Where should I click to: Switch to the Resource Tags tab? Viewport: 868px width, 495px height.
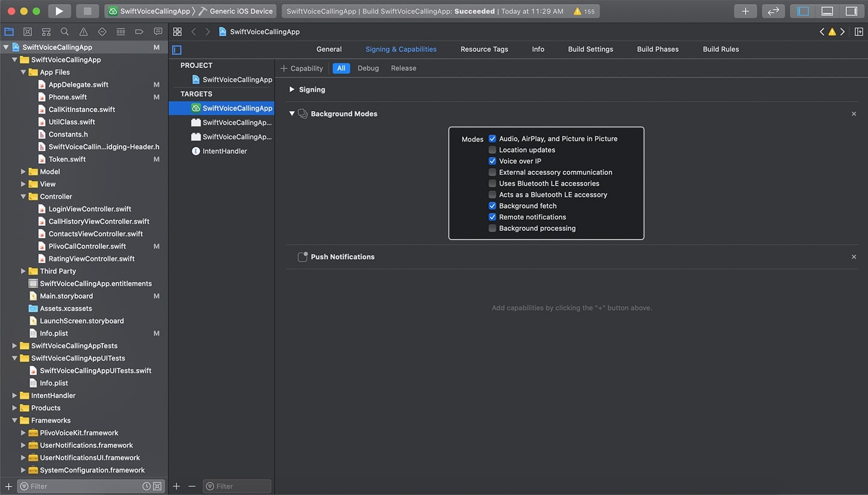484,49
